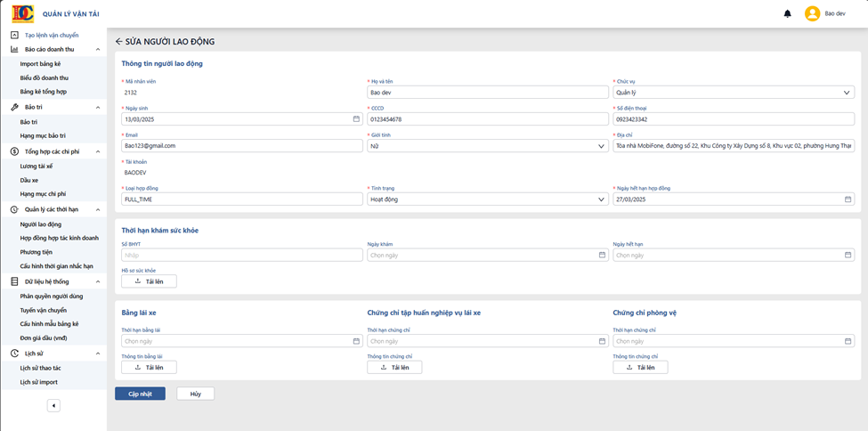This screenshot has width=868, height=431.
Task: Click the sidebar collapse arrow button
Action: tap(53, 405)
